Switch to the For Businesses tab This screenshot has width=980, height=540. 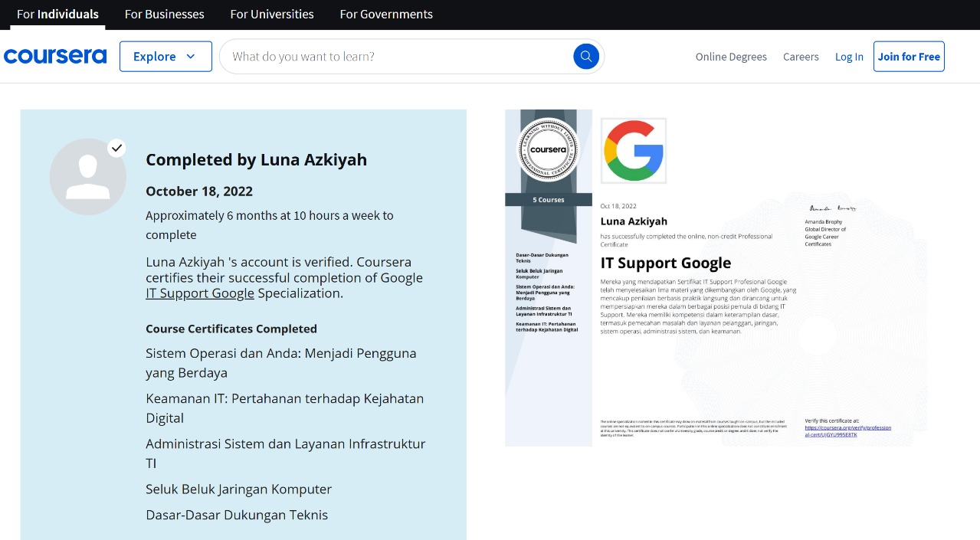tap(164, 14)
